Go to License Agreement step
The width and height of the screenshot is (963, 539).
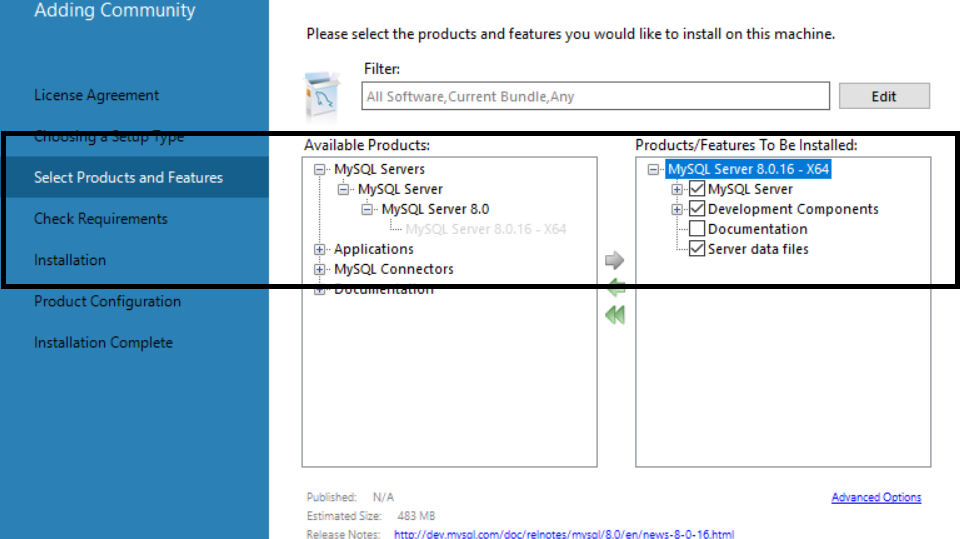(96, 95)
